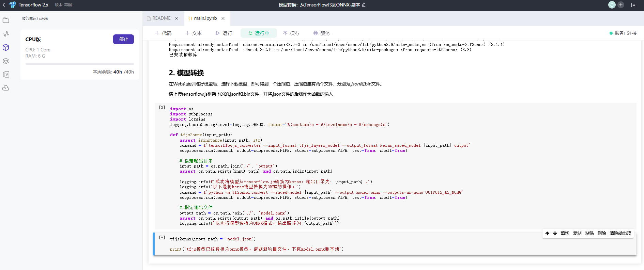The height and width of the screenshot is (270, 644).
Task: Add a code cell with 代码 button
Action: pyautogui.click(x=163, y=33)
